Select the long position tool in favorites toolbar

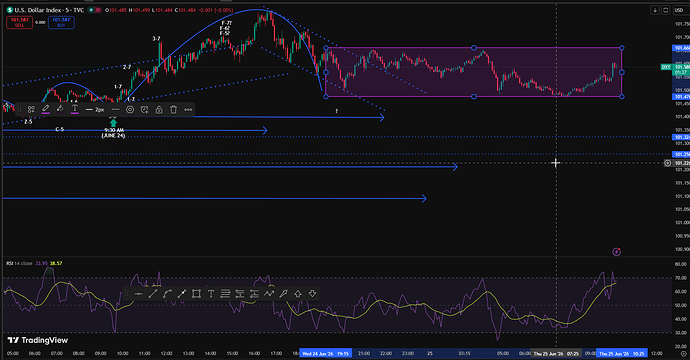coord(240,294)
